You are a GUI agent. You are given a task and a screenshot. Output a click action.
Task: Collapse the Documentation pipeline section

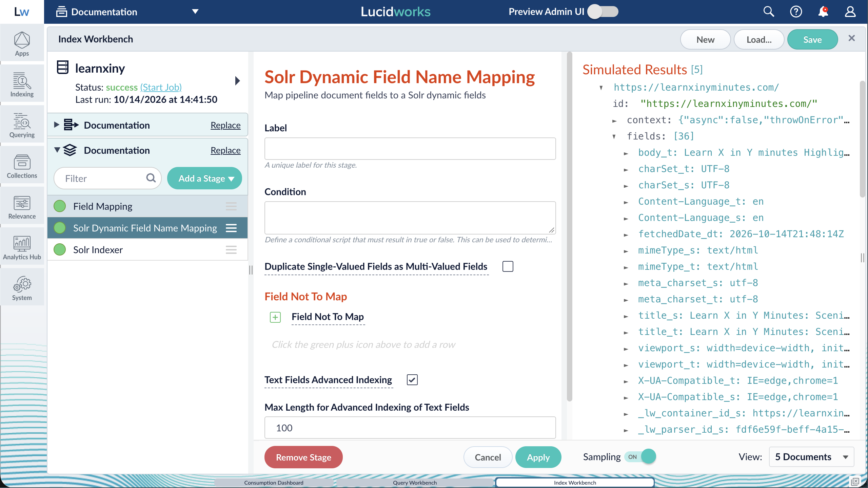coord(57,150)
